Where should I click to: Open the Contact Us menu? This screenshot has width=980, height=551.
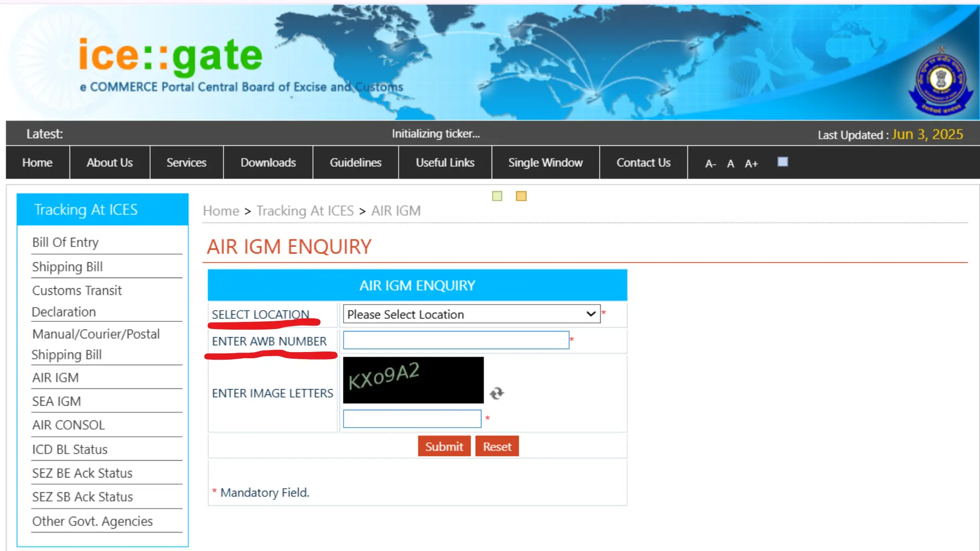point(643,163)
